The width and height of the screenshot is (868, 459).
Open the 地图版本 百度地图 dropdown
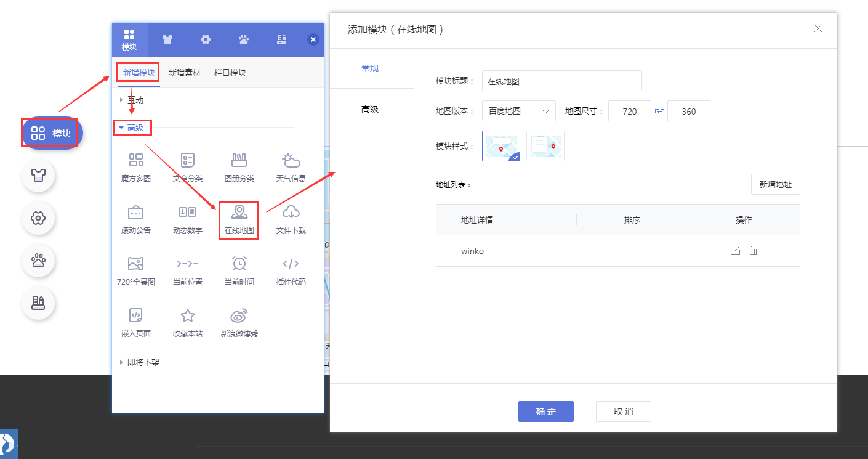point(519,112)
